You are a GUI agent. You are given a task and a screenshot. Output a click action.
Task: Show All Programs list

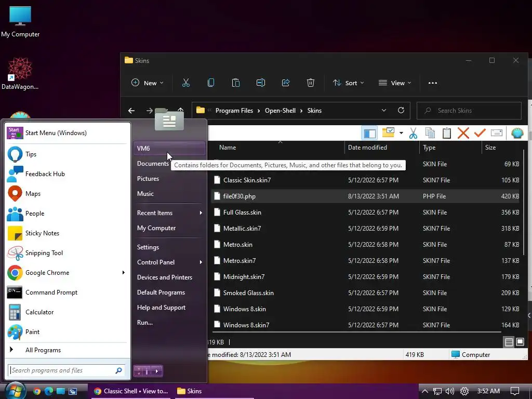(x=67, y=350)
